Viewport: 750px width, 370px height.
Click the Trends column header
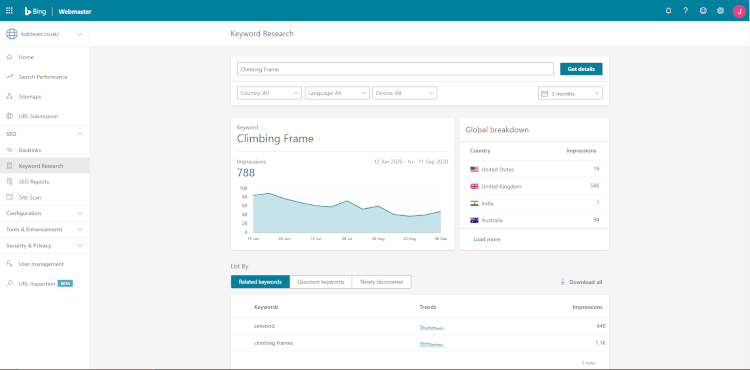(428, 307)
